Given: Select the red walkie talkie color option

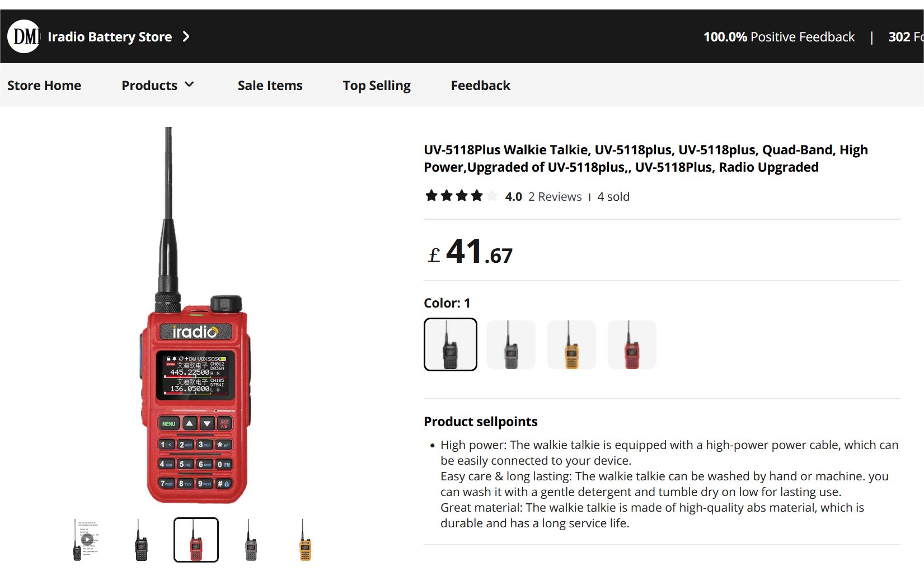Looking at the screenshot, I should [632, 344].
